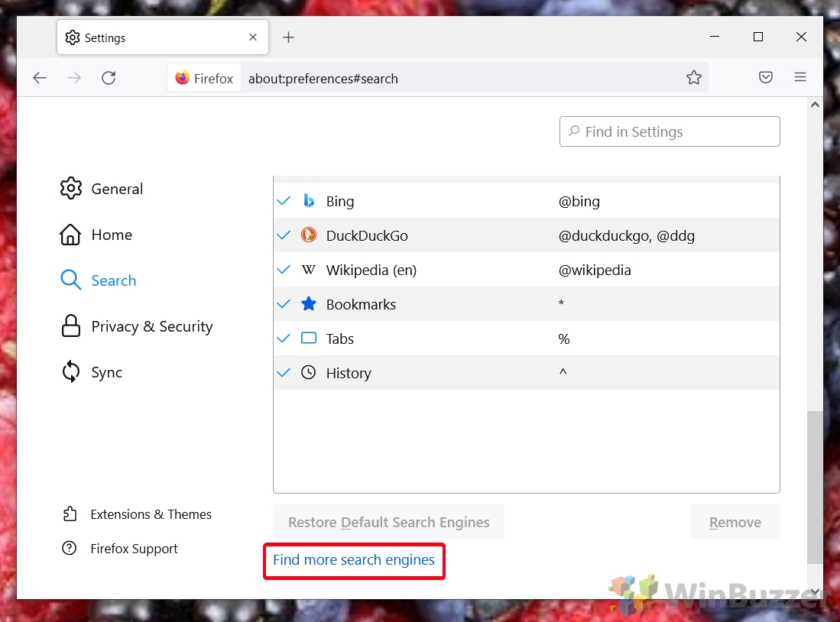Select the @bing keyword cell
840x622 pixels.
click(x=579, y=202)
